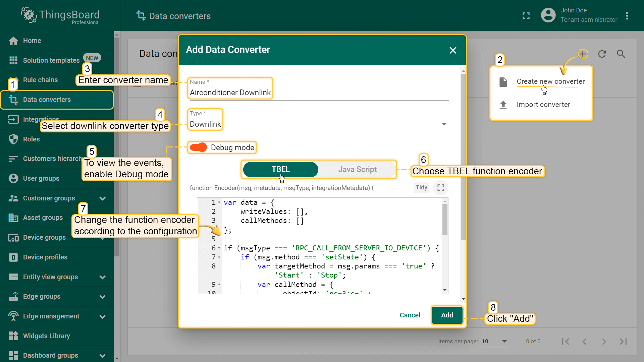Open Edge management icon

coord(13,316)
